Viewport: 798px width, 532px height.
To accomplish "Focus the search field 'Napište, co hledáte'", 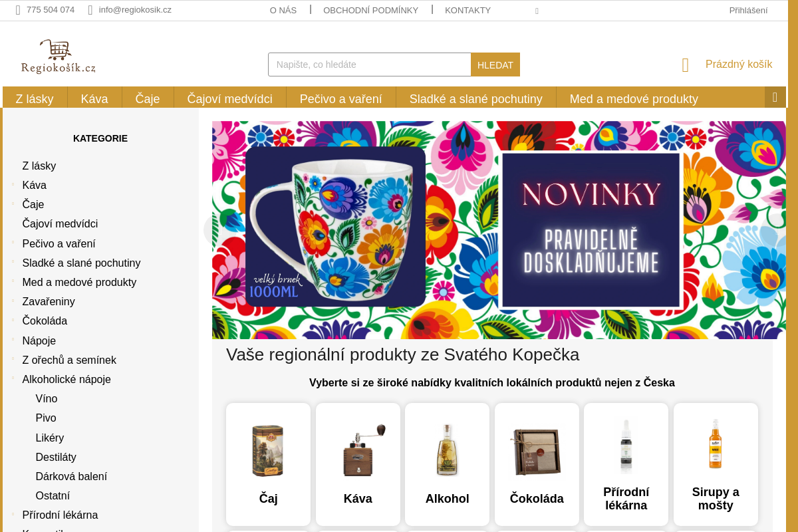I will click(x=370, y=65).
